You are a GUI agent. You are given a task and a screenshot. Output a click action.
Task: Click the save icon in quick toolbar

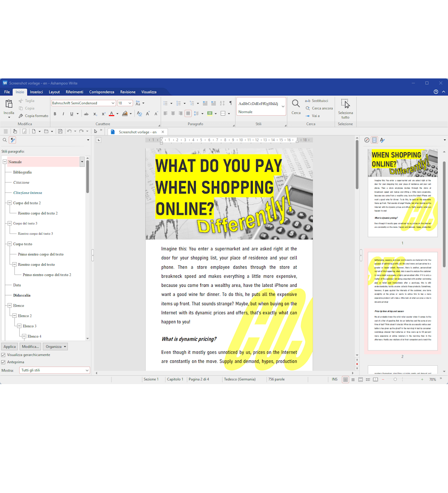[60, 131]
